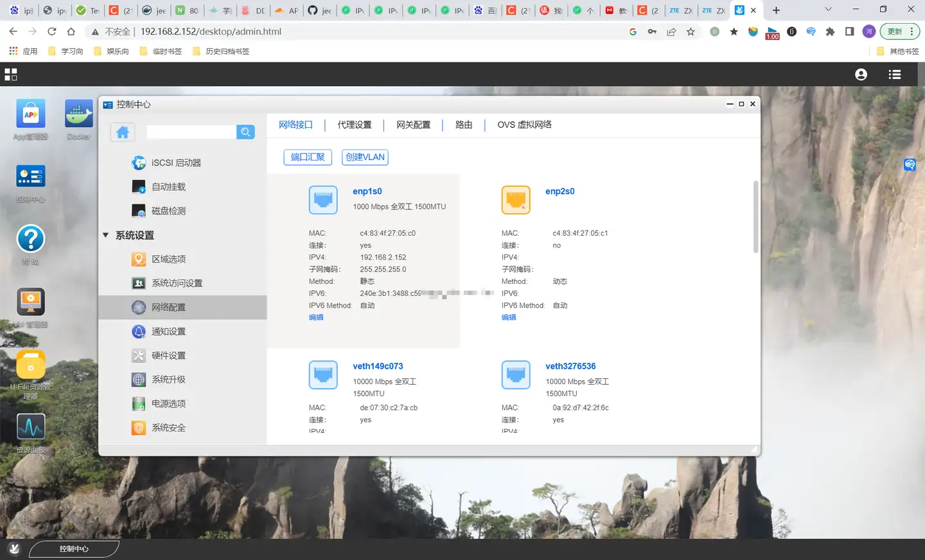Click the veth149c073 interface name
This screenshot has height=560, width=925.
pyautogui.click(x=378, y=366)
